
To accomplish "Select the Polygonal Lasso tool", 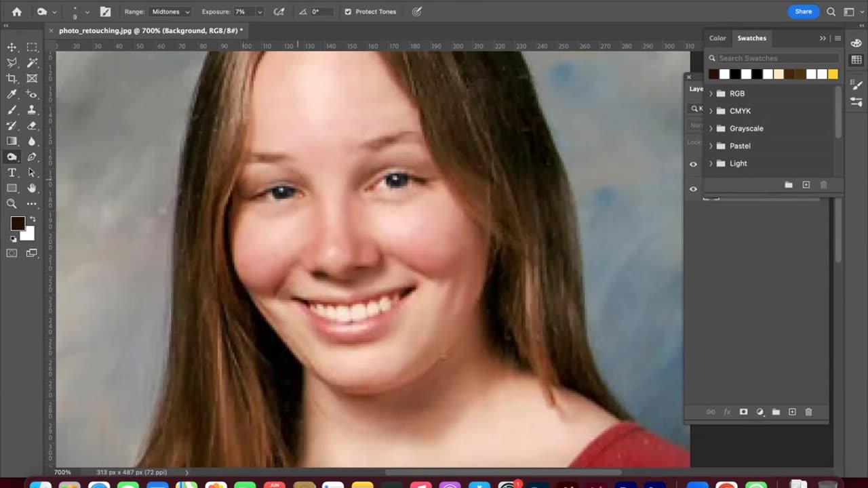I will point(12,62).
